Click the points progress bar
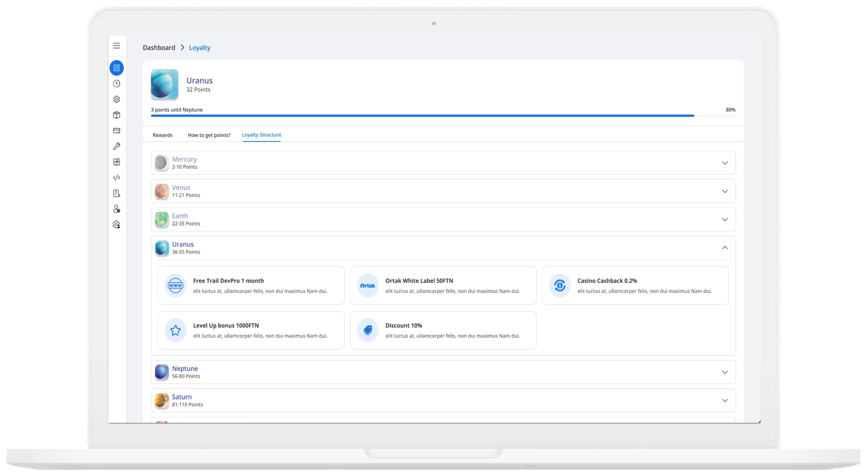The width and height of the screenshot is (868, 476). click(443, 116)
